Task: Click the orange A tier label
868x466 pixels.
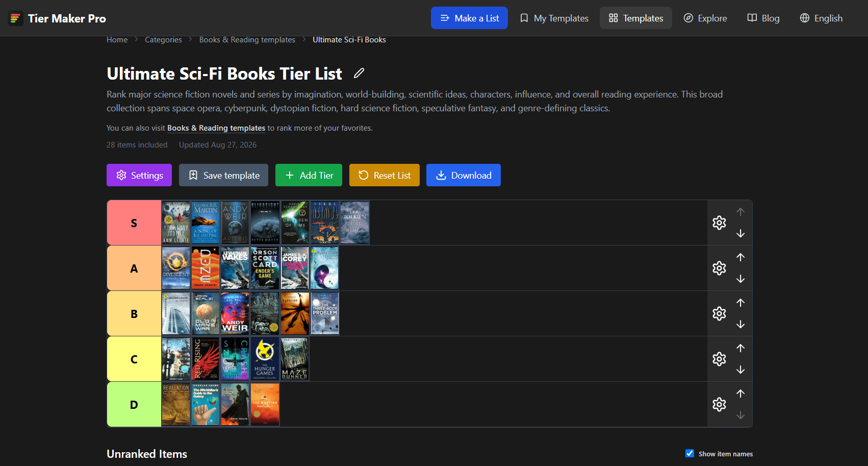Action: pos(134,268)
